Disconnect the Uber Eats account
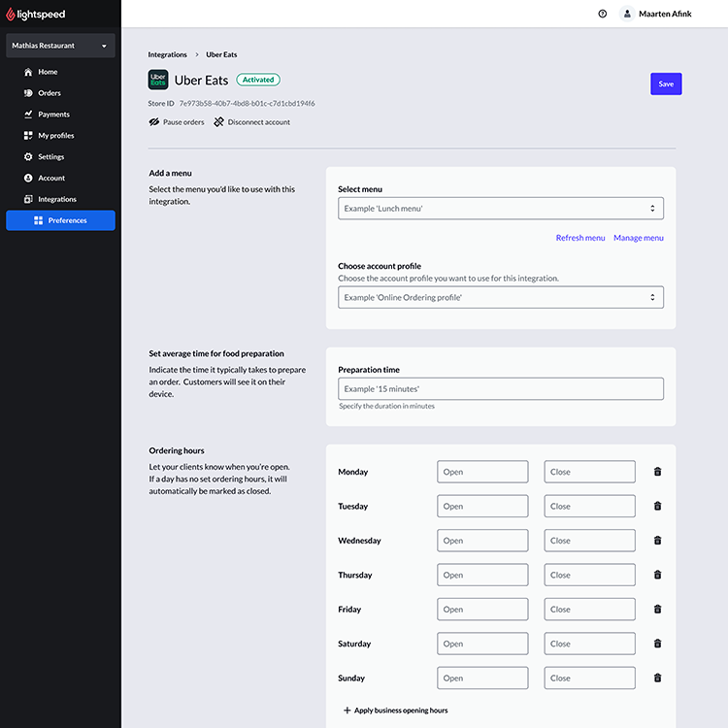728x728 pixels. pos(251,122)
